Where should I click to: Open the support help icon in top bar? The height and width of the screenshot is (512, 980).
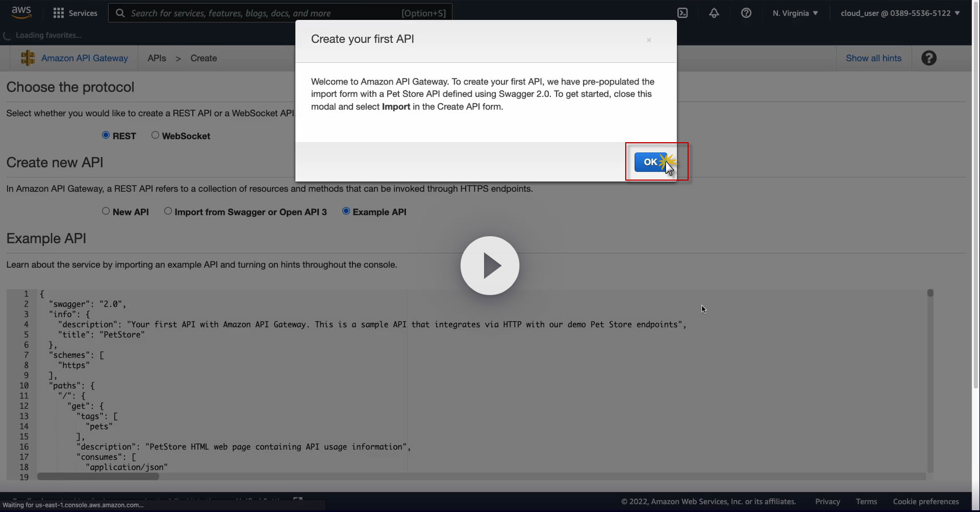pyautogui.click(x=746, y=13)
